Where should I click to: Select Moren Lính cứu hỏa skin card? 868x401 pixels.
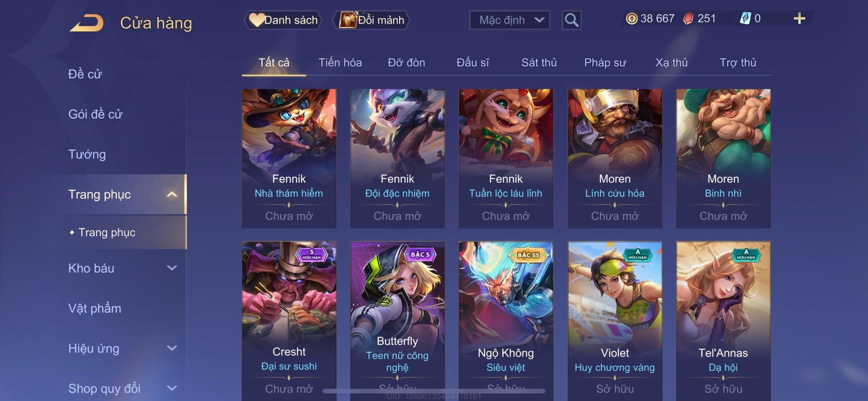[615, 158]
